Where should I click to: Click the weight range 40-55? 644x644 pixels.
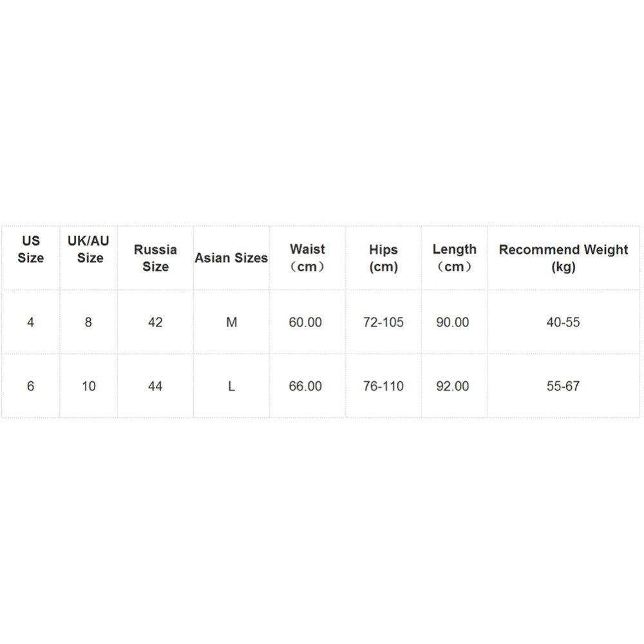563,322
